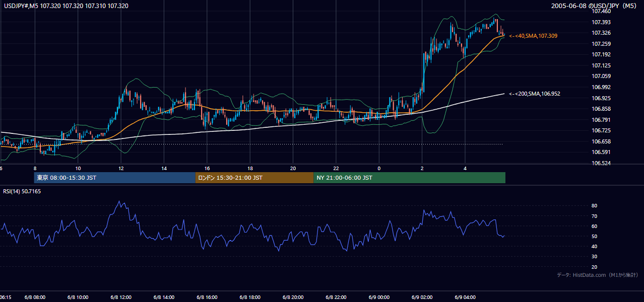
Task: Click the RSI 40 level label
Action: click(x=594, y=246)
